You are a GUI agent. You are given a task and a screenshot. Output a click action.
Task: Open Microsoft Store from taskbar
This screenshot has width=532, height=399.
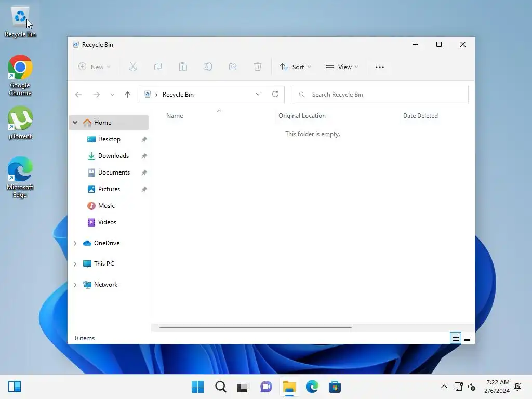(335, 387)
